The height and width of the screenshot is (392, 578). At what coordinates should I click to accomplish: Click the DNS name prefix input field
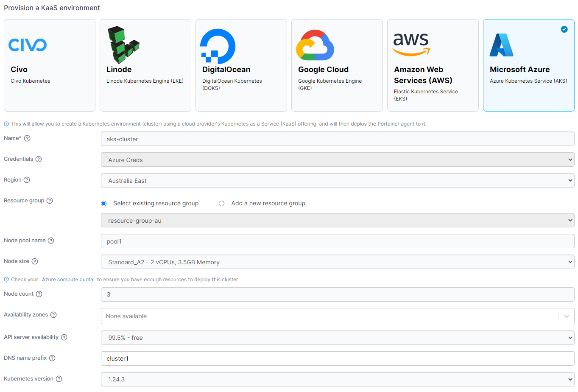(338, 358)
